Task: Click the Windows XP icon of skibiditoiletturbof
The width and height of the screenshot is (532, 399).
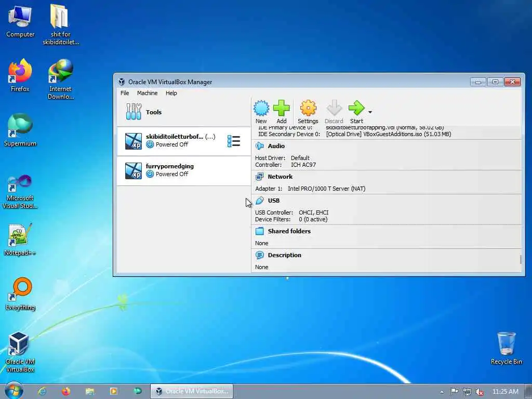Action: pos(134,141)
